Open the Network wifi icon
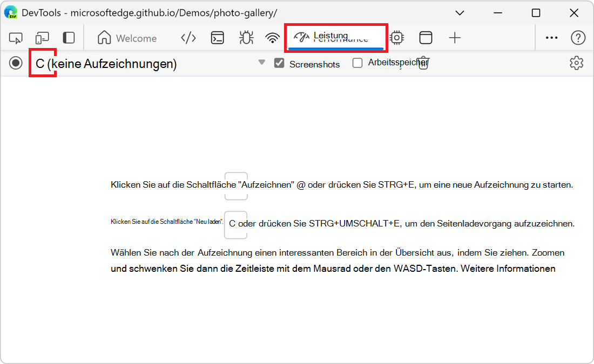This screenshot has width=594, height=364. tap(273, 38)
